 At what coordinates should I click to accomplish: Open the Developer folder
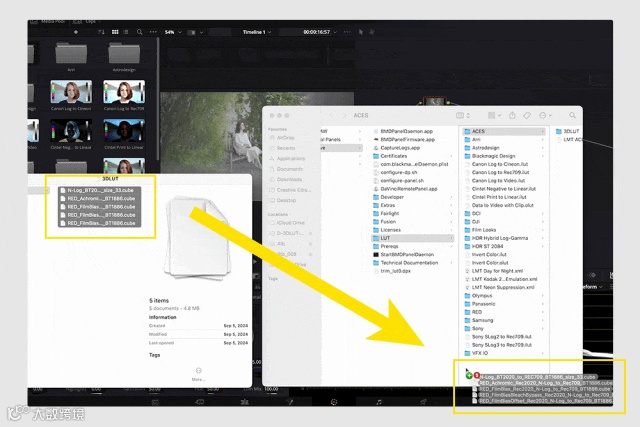coord(389,197)
